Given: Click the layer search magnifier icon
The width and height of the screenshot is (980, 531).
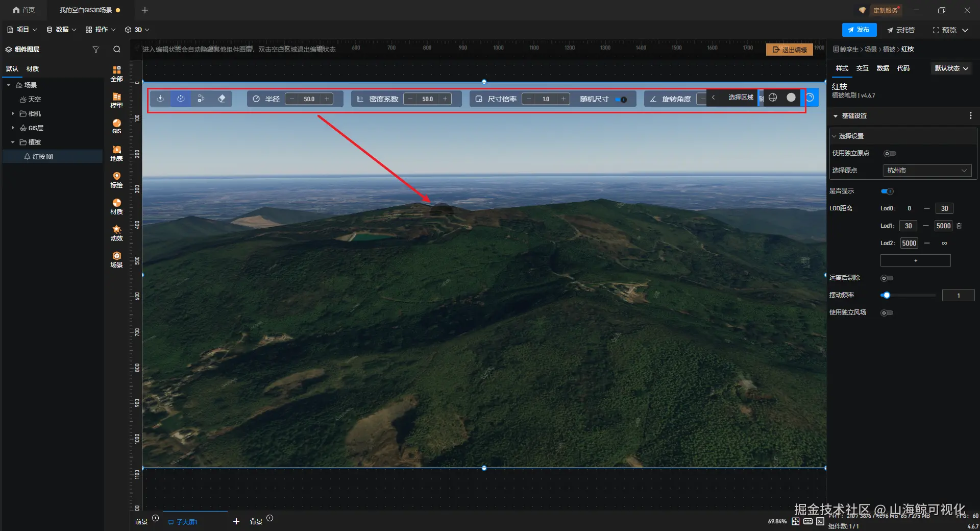Looking at the screenshot, I should [x=117, y=50].
